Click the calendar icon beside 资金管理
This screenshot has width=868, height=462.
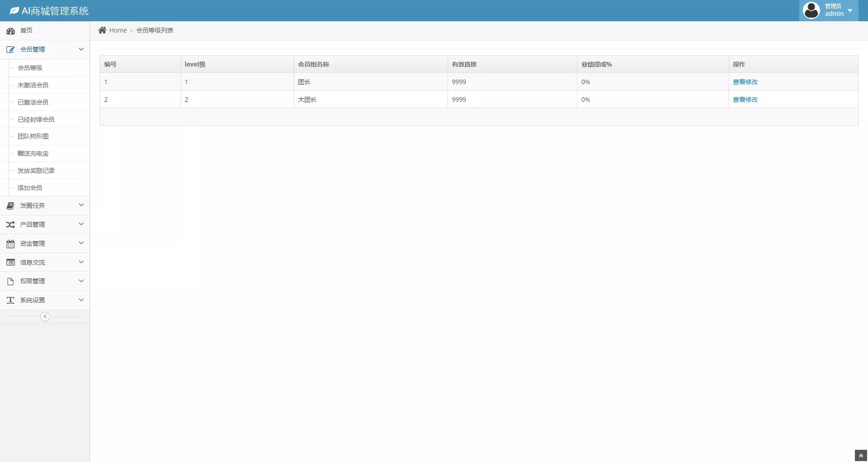coord(10,244)
